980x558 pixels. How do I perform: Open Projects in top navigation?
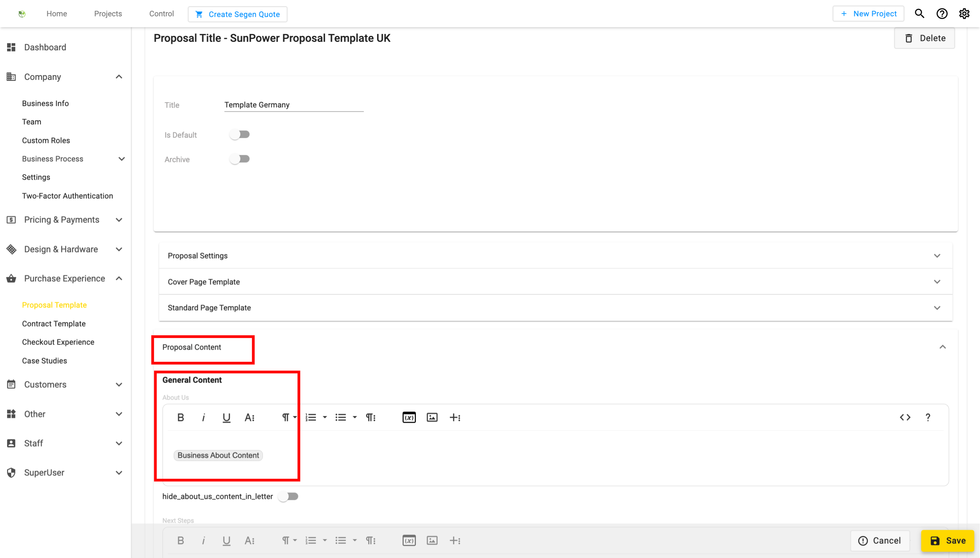coord(108,14)
